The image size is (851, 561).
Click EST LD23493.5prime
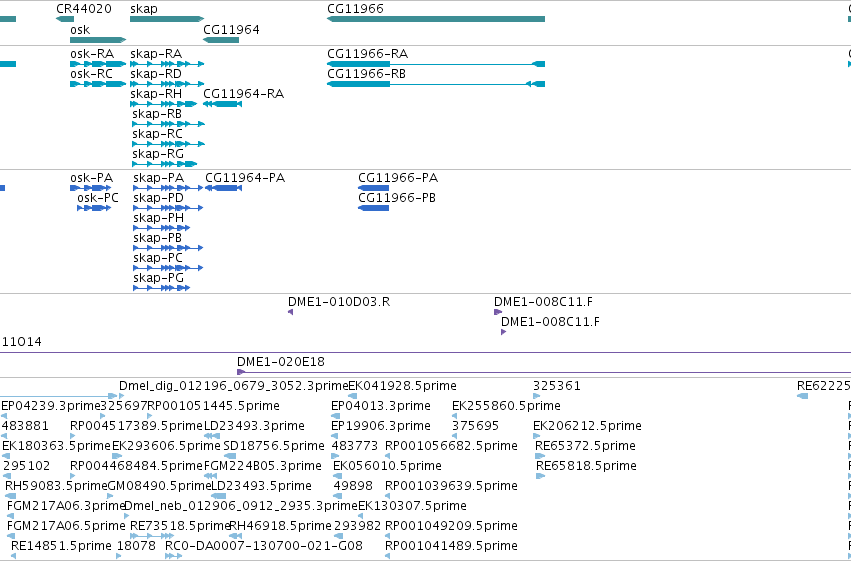tap(218, 496)
